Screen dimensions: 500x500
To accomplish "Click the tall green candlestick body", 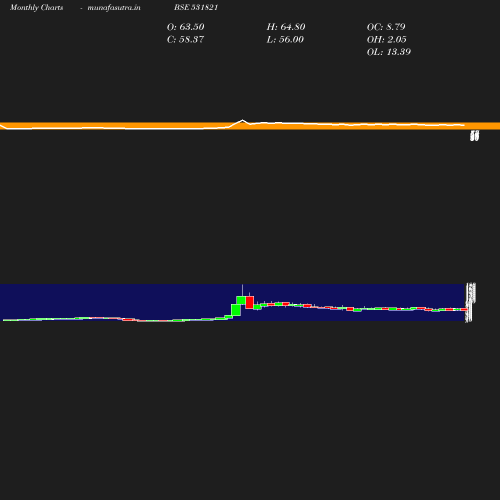I will [236, 310].
